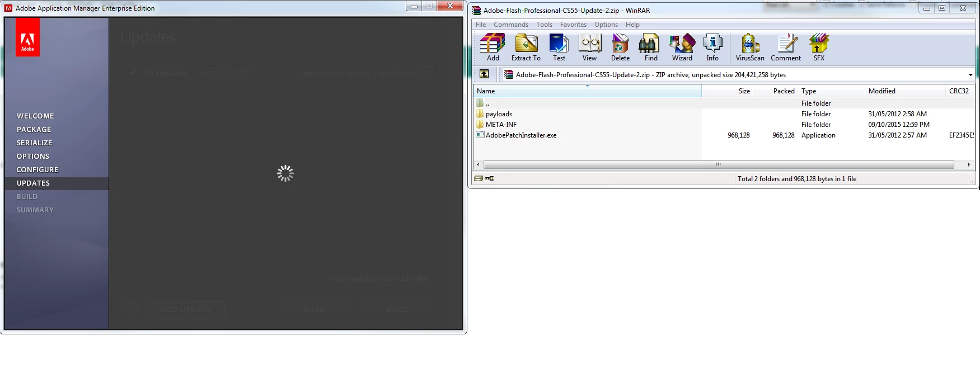Select the BUILD step in sidebar
The width and height of the screenshot is (980, 383).
(27, 196)
